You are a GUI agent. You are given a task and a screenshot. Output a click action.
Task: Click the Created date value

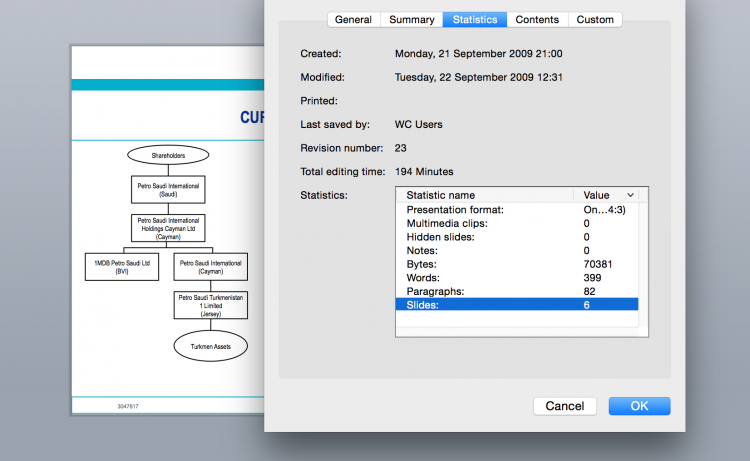click(x=478, y=54)
